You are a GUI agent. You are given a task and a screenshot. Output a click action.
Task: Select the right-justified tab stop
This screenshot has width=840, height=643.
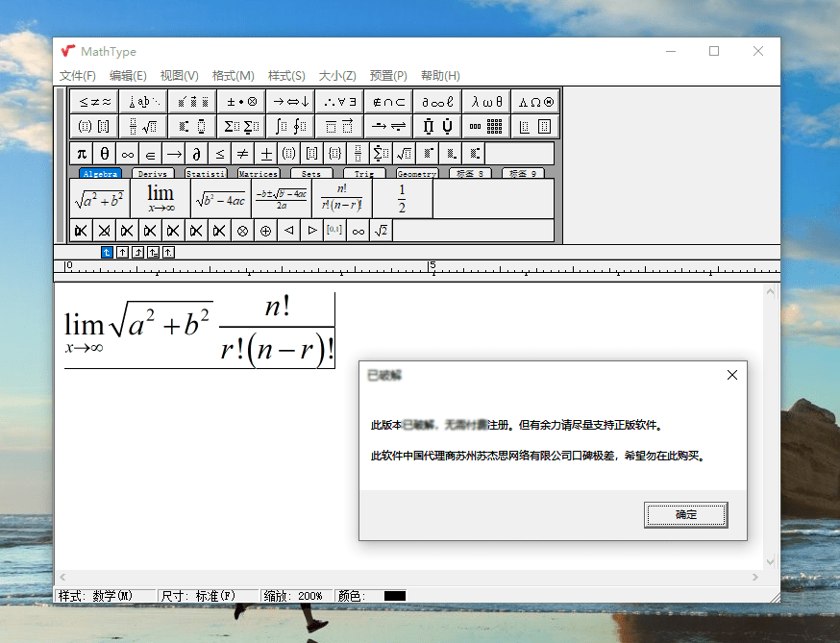[137, 253]
